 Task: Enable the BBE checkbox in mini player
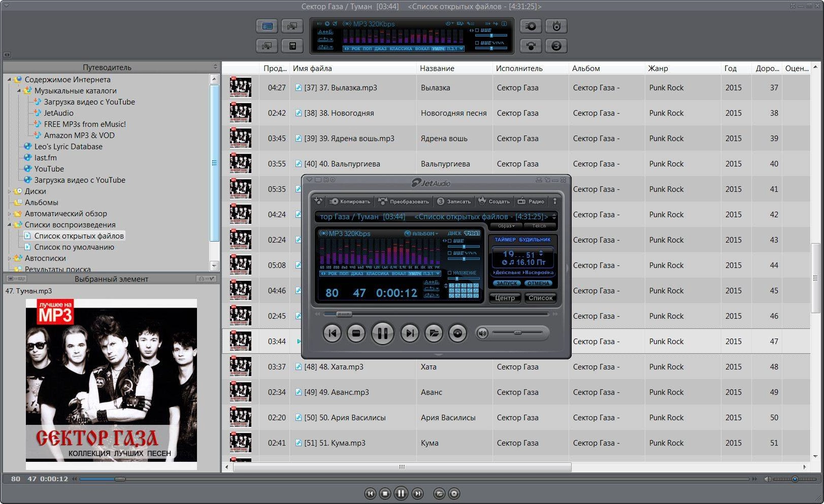(x=450, y=241)
